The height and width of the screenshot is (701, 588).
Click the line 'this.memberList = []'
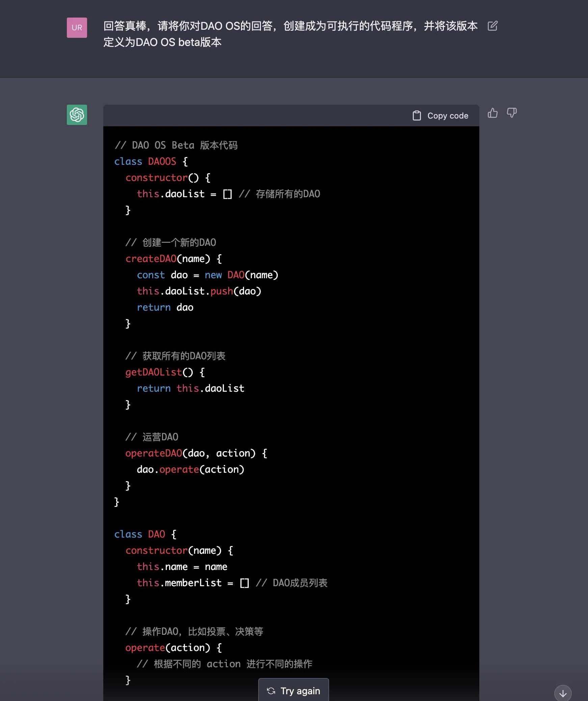(193, 583)
